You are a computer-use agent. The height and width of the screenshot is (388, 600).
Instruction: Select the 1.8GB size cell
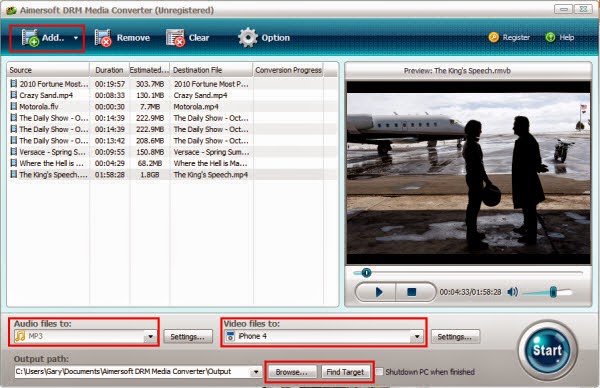tap(150, 175)
